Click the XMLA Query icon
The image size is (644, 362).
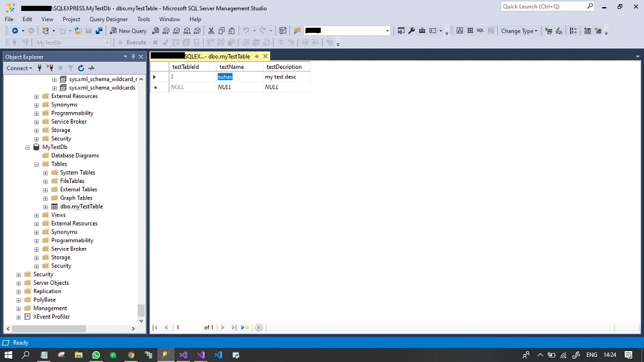click(187, 31)
